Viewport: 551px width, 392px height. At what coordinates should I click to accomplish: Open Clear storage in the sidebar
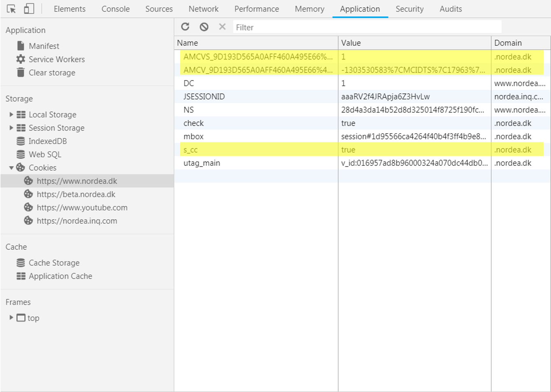click(x=52, y=72)
